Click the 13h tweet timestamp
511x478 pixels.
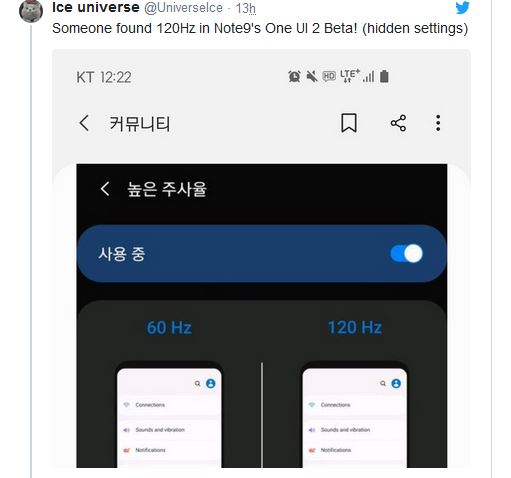pyautogui.click(x=246, y=8)
